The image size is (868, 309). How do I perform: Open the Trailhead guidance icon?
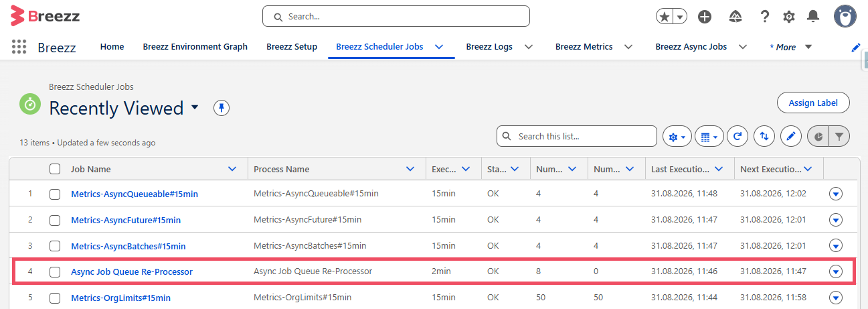[735, 17]
